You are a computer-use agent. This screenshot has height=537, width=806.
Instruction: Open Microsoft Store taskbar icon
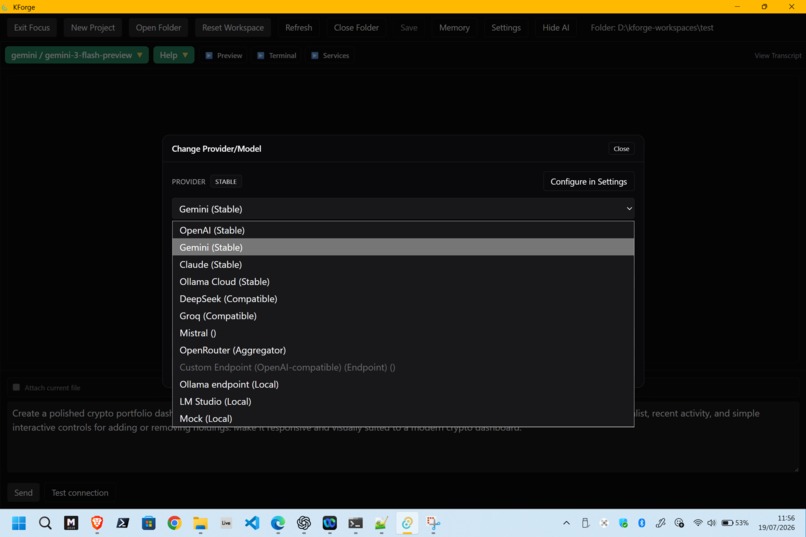[x=149, y=523]
